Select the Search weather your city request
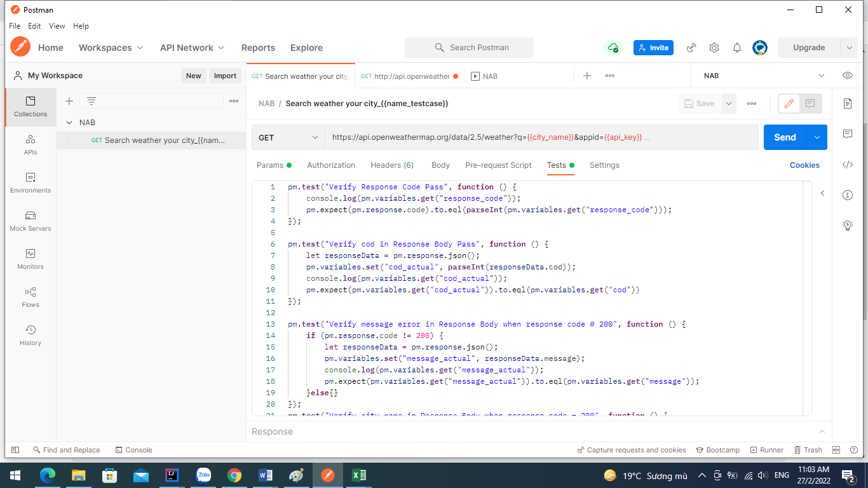The height and width of the screenshot is (488, 868). 151,140
